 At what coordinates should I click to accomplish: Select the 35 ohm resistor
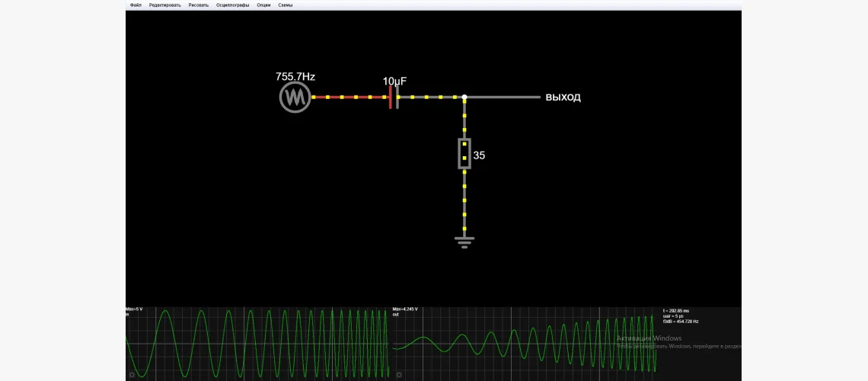[x=464, y=154]
